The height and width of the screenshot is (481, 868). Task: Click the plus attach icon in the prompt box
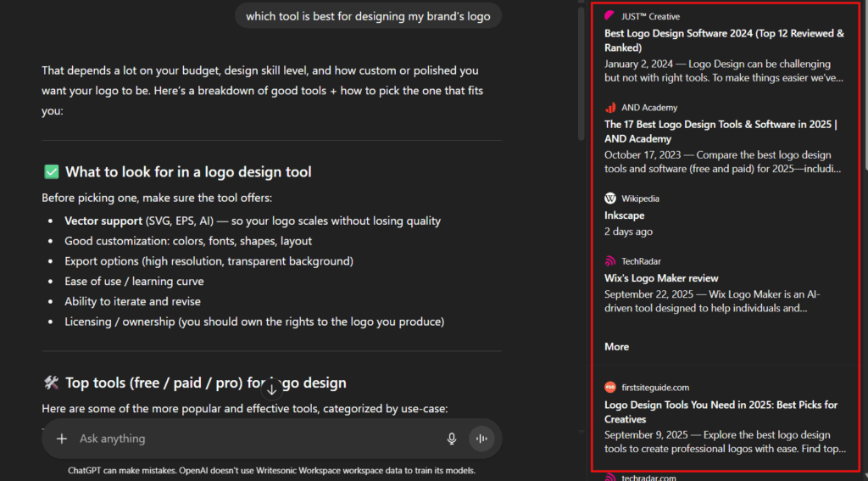pos(62,439)
